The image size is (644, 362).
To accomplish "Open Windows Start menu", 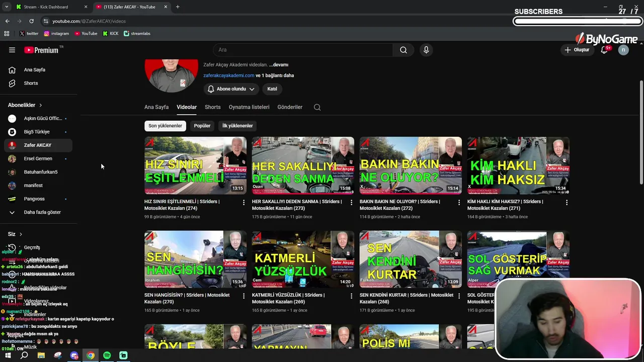I will click(x=8, y=355).
